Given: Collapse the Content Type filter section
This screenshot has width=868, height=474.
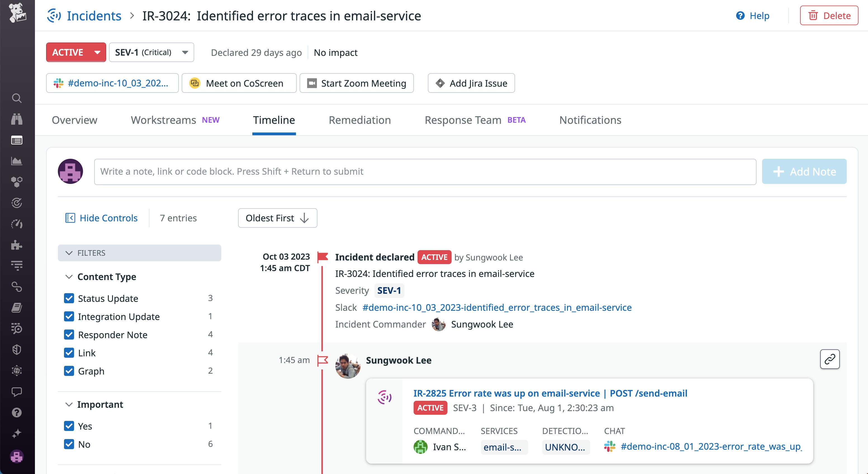Looking at the screenshot, I should pos(69,277).
